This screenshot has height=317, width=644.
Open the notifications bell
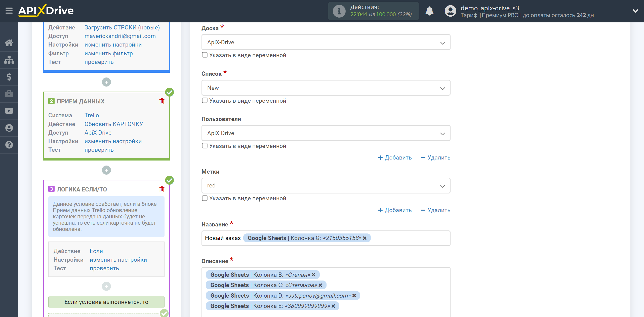[x=429, y=11]
